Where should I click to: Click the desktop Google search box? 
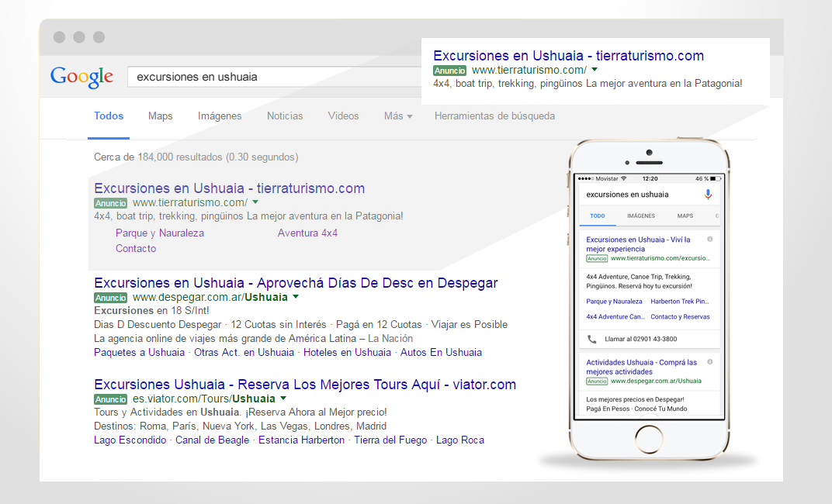(x=274, y=77)
